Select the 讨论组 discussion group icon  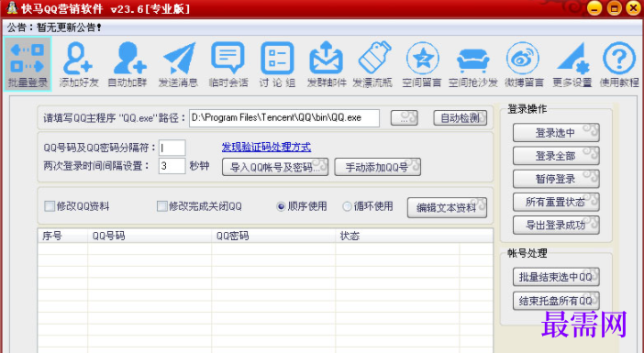(277, 64)
